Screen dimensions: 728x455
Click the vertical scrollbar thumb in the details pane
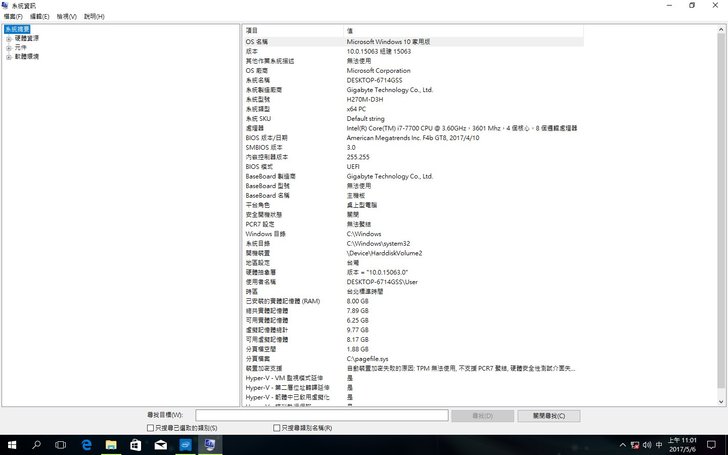click(721, 210)
